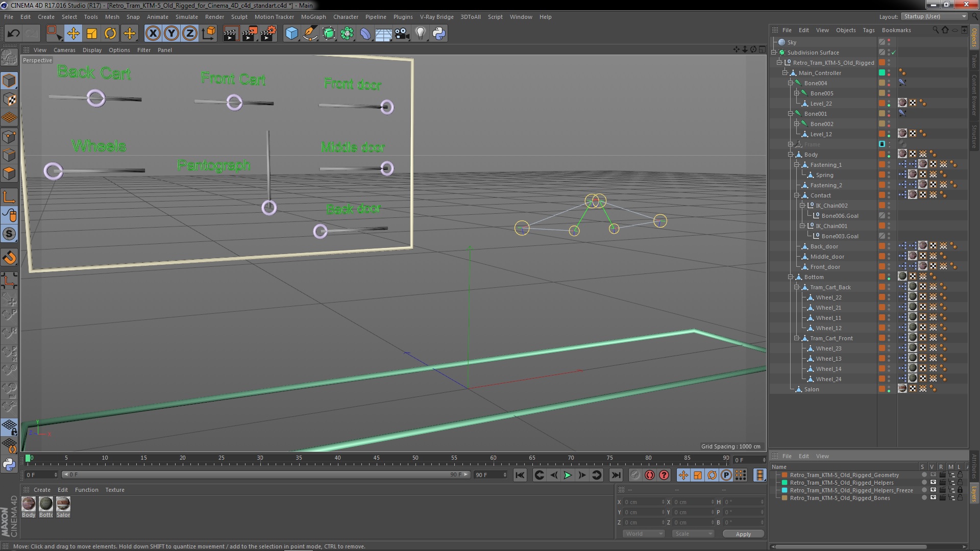
Task: Collapse the Tram_Cart_Back tree node
Action: 796,287
